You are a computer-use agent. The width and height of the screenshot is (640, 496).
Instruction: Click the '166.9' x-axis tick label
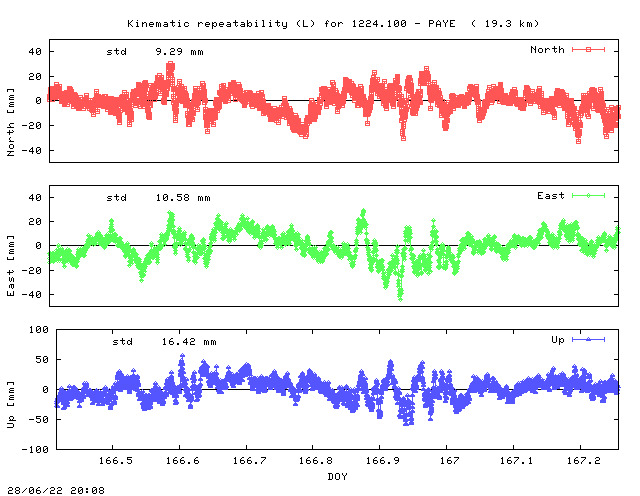(382, 460)
